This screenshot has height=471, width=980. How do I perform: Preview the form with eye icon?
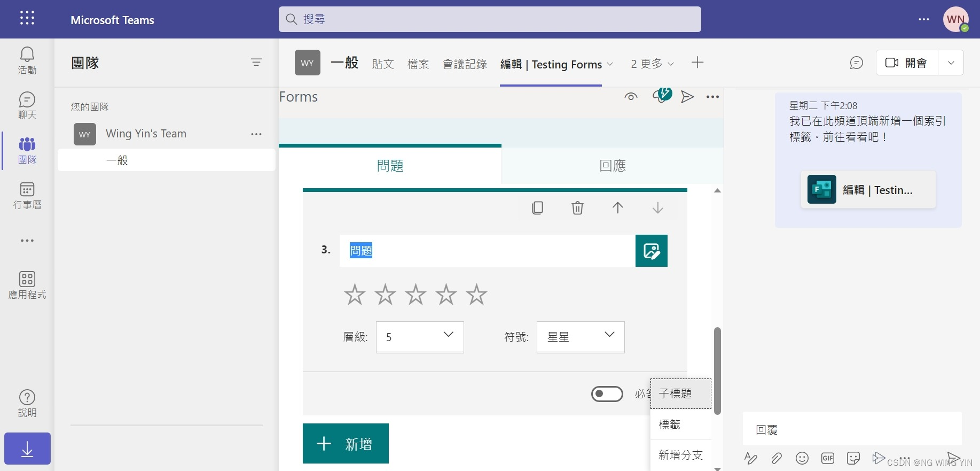631,97
